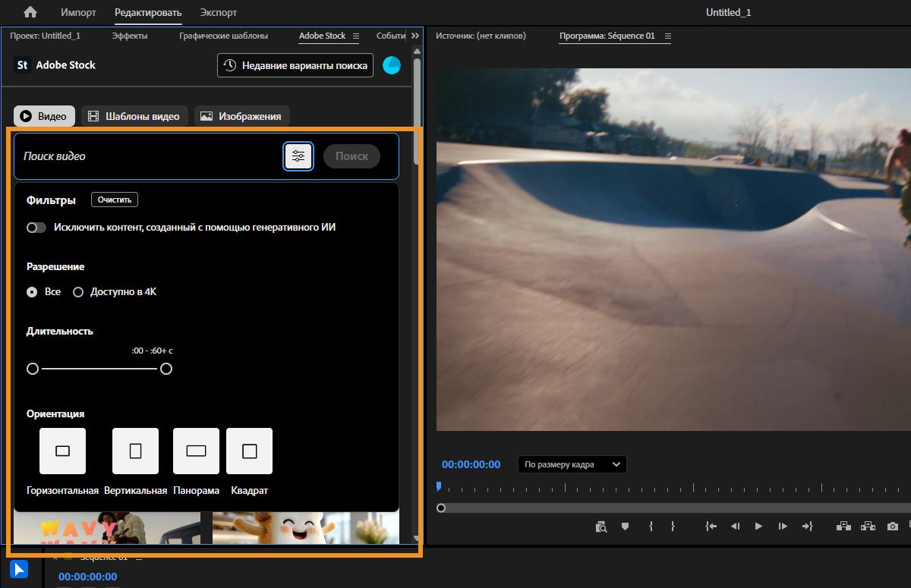Viewport: 911px width, 588px height.
Task: Disable generative AI content with the toggle
Action: [36, 227]
